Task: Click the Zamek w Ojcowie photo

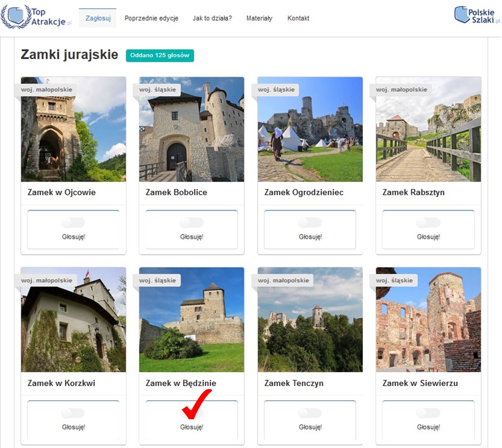Action: tap(73, 129)
